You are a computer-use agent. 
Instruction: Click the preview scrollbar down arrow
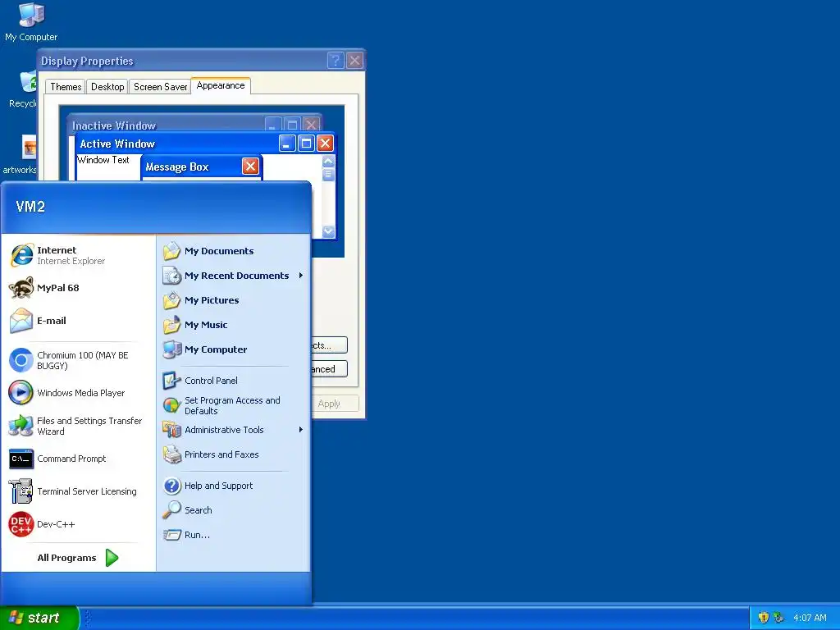pos(328,231)
